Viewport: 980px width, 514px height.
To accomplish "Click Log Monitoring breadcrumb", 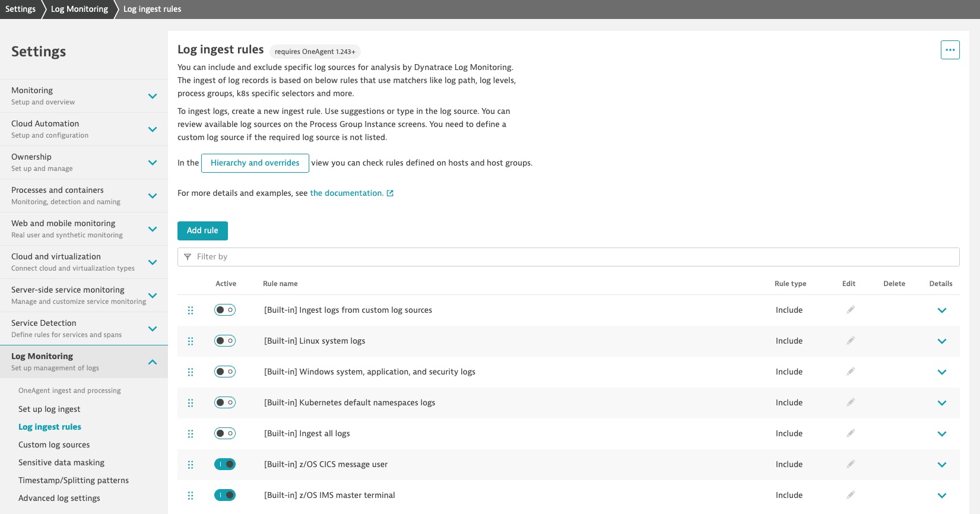I will coord(80,9).
